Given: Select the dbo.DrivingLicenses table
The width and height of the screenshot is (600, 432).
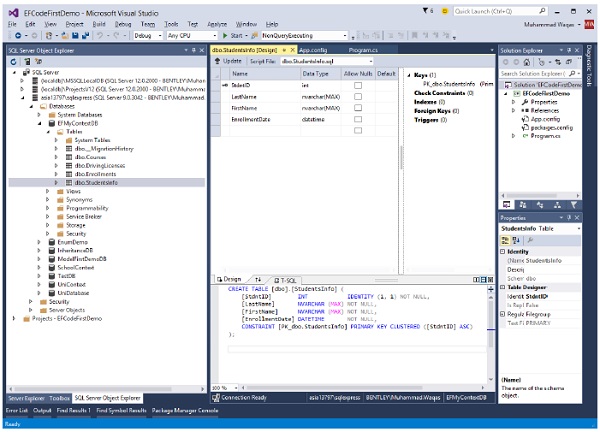Looking at the screenshot, I should pyautogui.click(x=99, y=166).
